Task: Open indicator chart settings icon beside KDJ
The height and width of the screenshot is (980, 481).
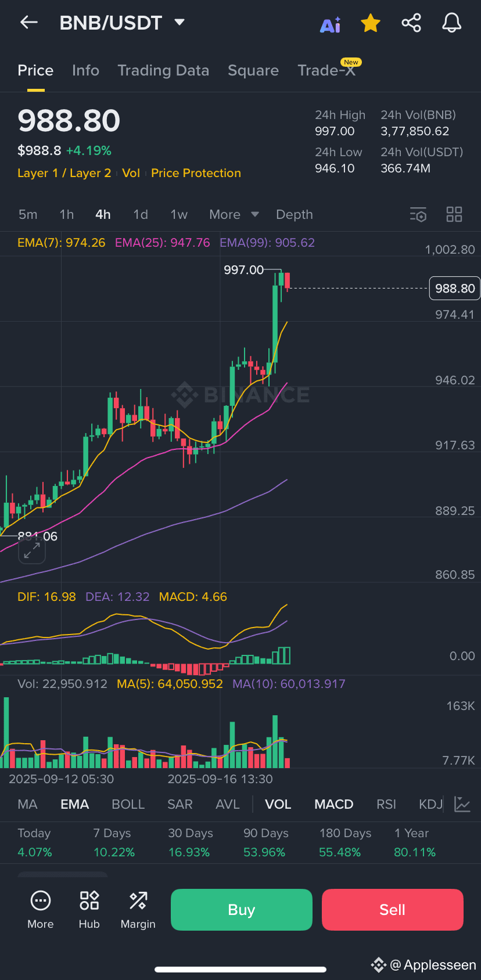Action: pos(462,804)
